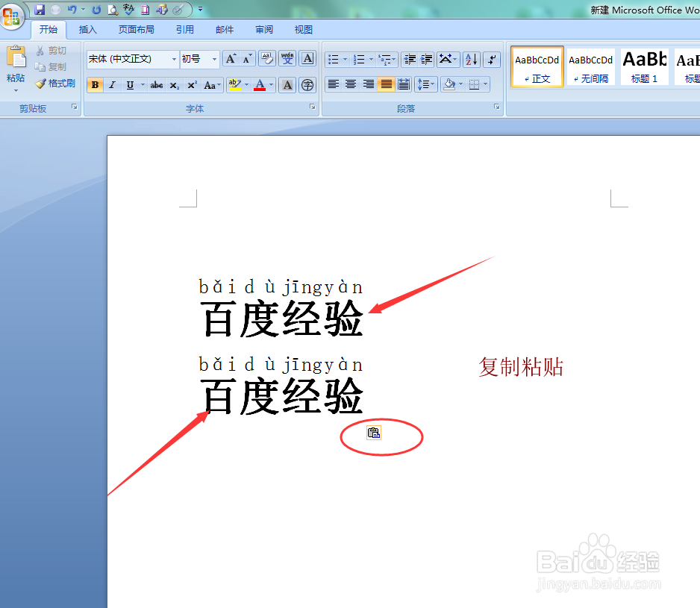
Task: Align text right
Action: coord(369,84)
